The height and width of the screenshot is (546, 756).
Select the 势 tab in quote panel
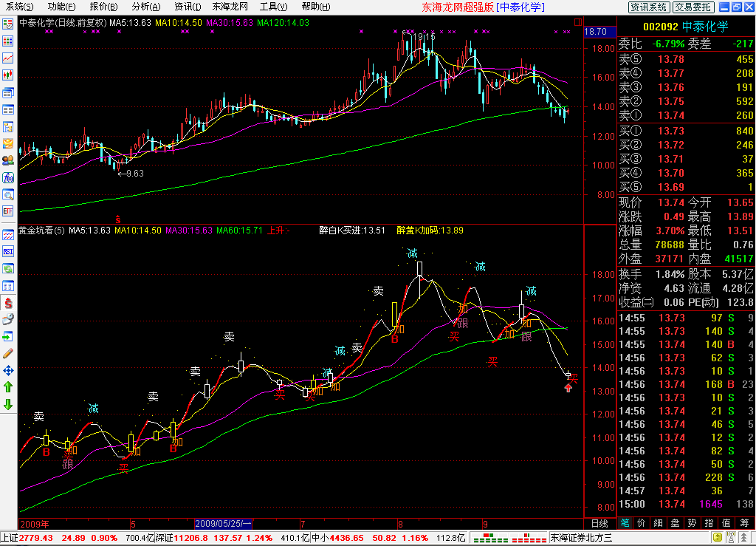(692, 523)
